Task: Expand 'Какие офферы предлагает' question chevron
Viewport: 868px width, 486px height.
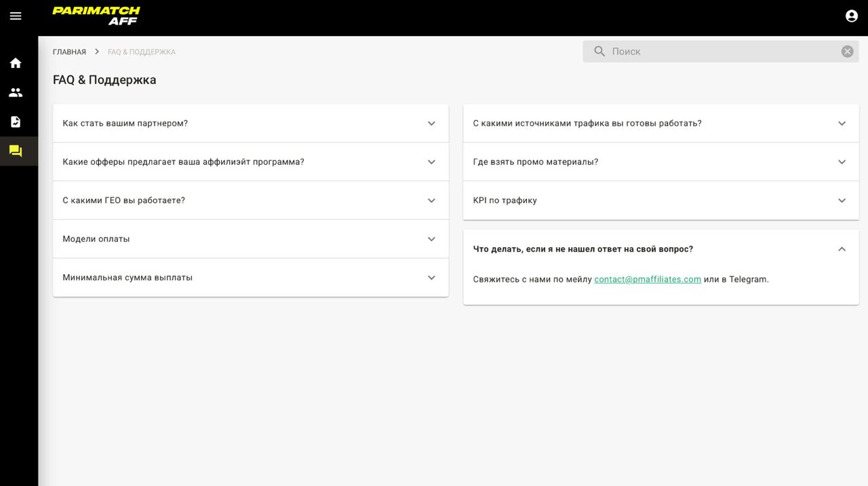Action: coord(431,162)
